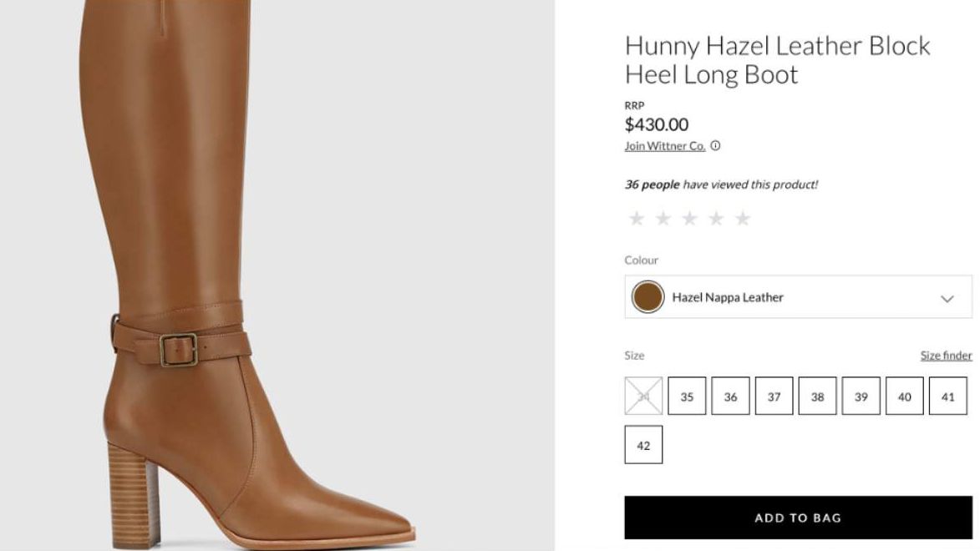The height and width of the screenshot is (551, 980).
Task: Select size 42
Action: tap(643, 445)
